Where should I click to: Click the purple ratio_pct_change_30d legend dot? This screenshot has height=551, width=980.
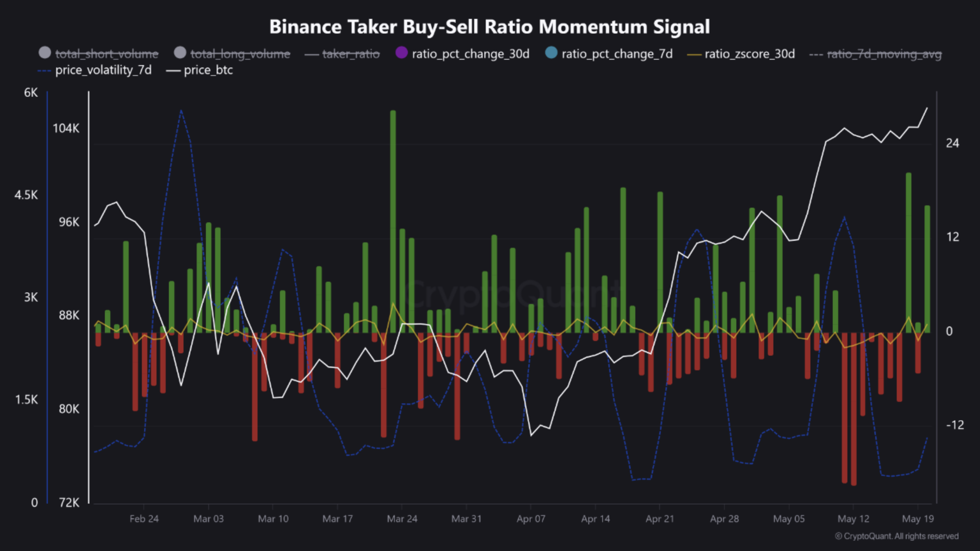click(402, 53)
